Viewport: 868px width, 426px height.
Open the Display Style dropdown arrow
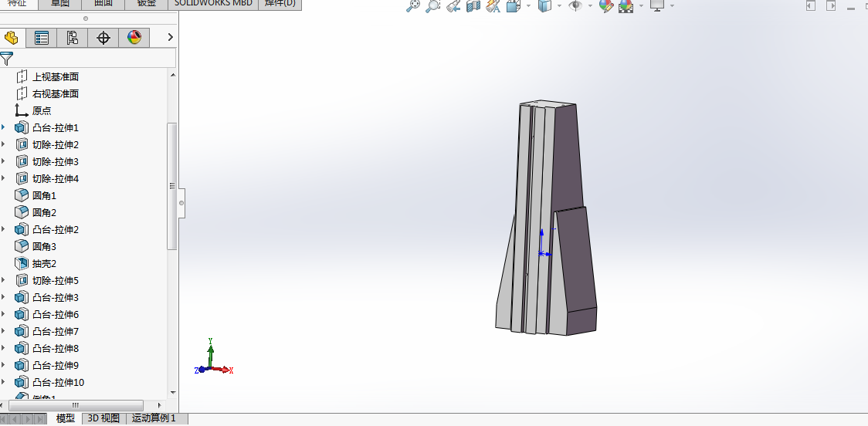coord(559,6)
